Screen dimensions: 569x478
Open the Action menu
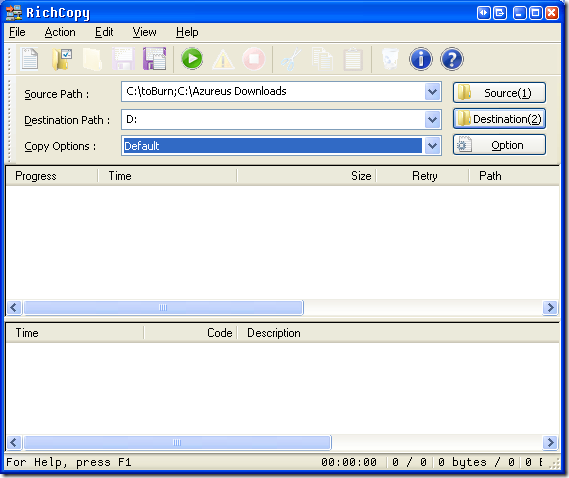click(60, 32)
